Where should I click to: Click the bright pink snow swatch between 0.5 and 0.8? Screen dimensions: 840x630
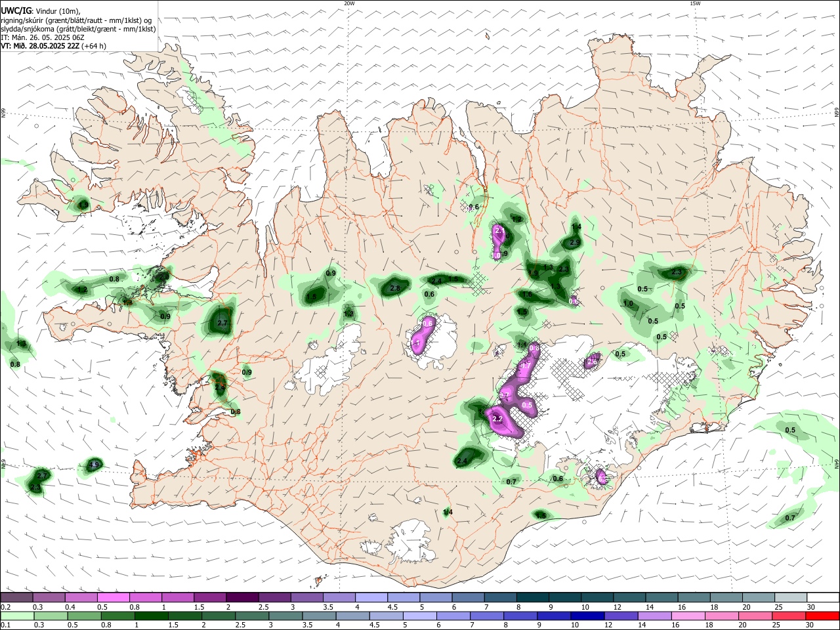(113, 597)
